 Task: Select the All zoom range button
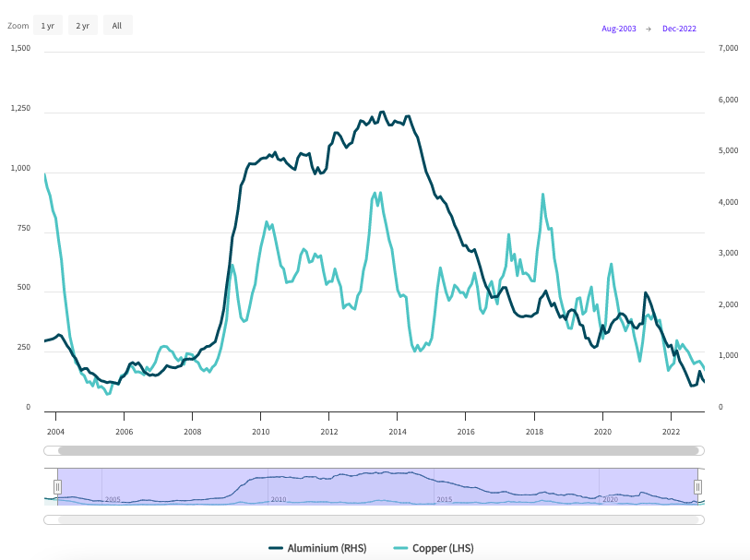click(117, 26)
